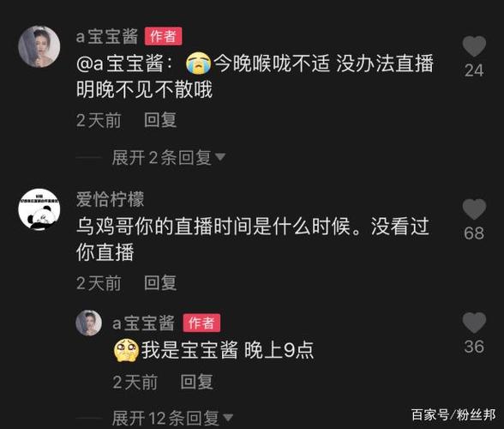Tap the 作者 badge on nested reply
The image size is (504, 429).
pyautogui.click(x=201, y=323)
